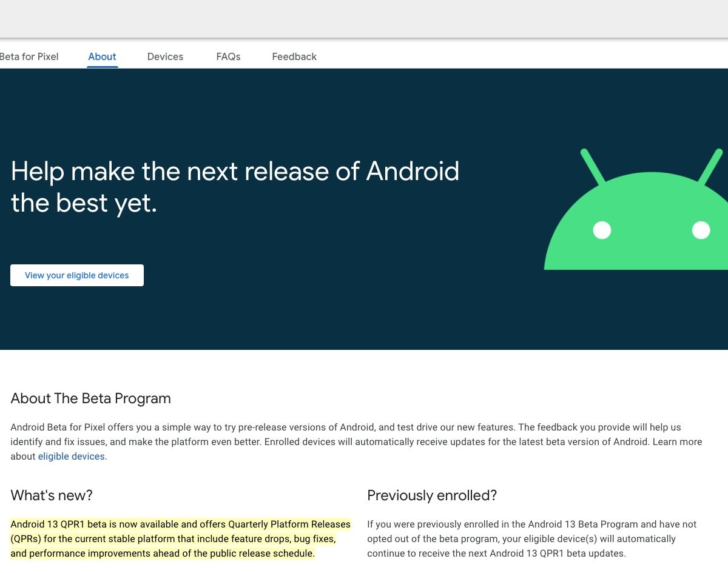728x573 pixels.
Task: Click the 'Help make the next release' headline
Action: (x=235, y=187)
